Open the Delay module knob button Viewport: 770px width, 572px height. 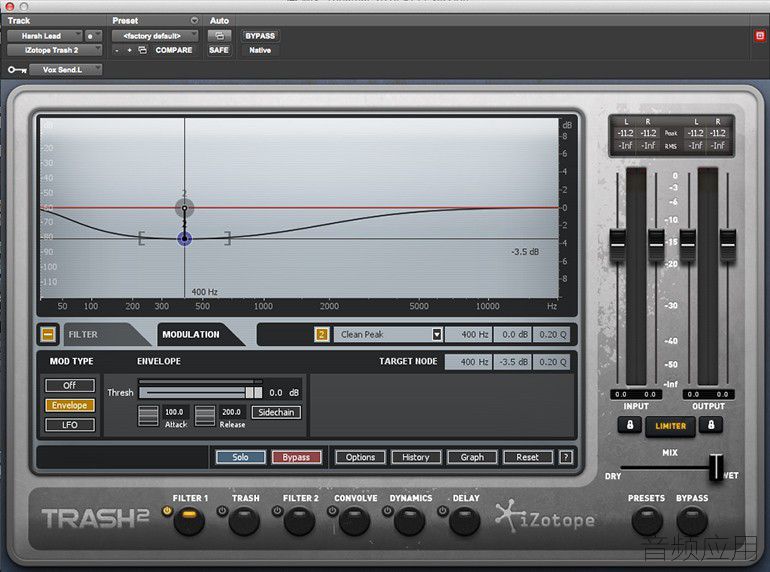click(x=465, y=521)
